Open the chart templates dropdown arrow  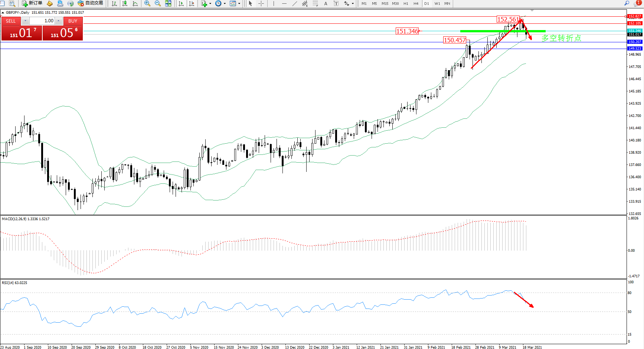pos(239,4)
